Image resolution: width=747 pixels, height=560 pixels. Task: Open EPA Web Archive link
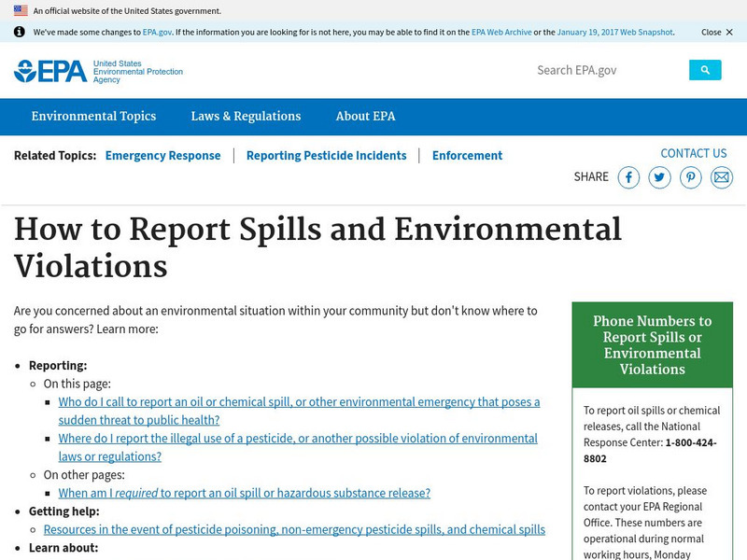point(501,33)
